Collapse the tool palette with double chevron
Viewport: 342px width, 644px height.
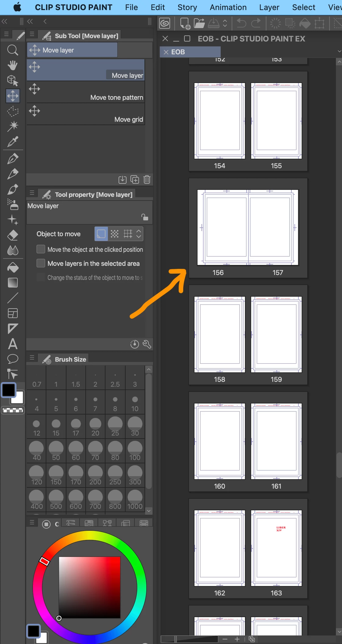coord(5,21)
